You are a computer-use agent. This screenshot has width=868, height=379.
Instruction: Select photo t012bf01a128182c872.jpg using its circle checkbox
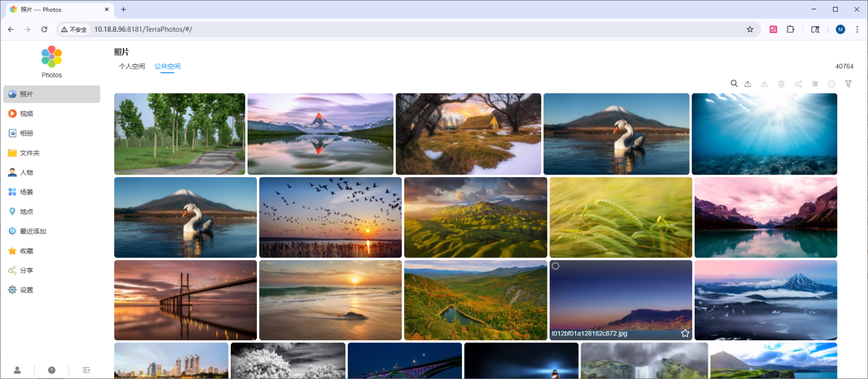(x=556, y=266)
